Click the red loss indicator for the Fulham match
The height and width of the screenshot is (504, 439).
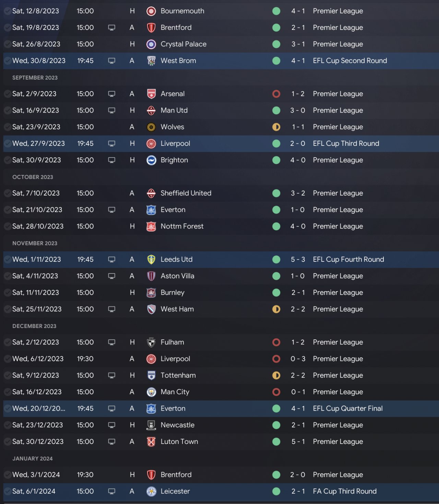276,342
